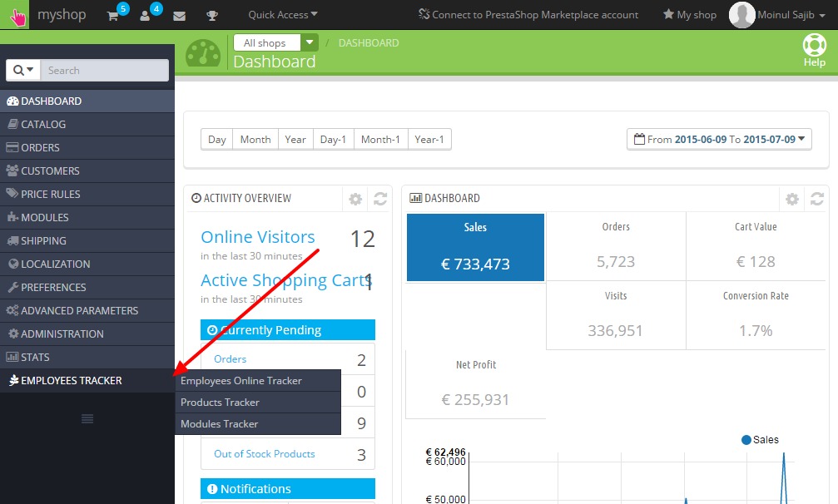The width and height of the screenshot is (838, 504).
Task: Open the Out of Stock Products link
Action: (x=265, y=454)
